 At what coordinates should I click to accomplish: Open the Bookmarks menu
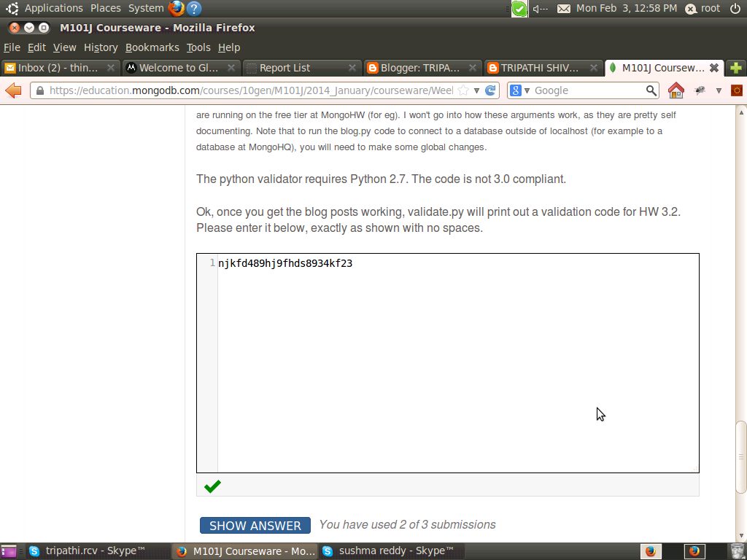152,47
